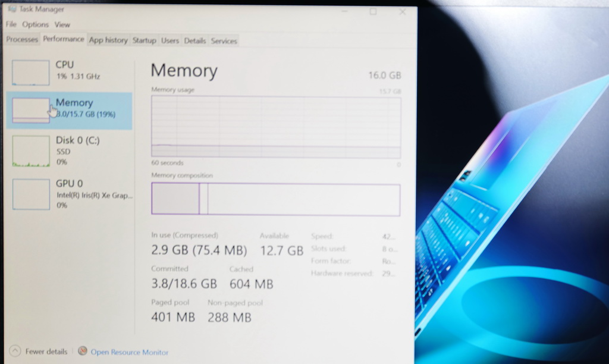Screen dimensions: 609x364
Task: Open the GPU 0 graph thumbnail
Action: 31,194
